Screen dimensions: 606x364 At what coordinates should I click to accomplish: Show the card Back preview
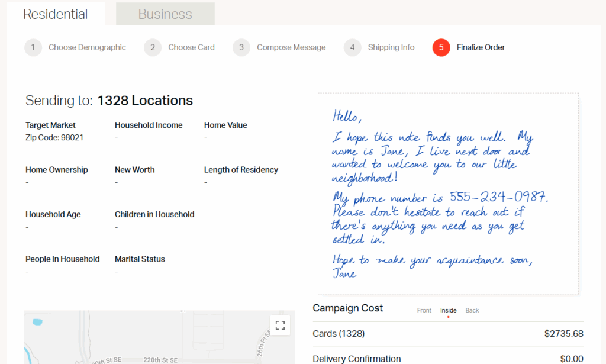coord(472,310)
